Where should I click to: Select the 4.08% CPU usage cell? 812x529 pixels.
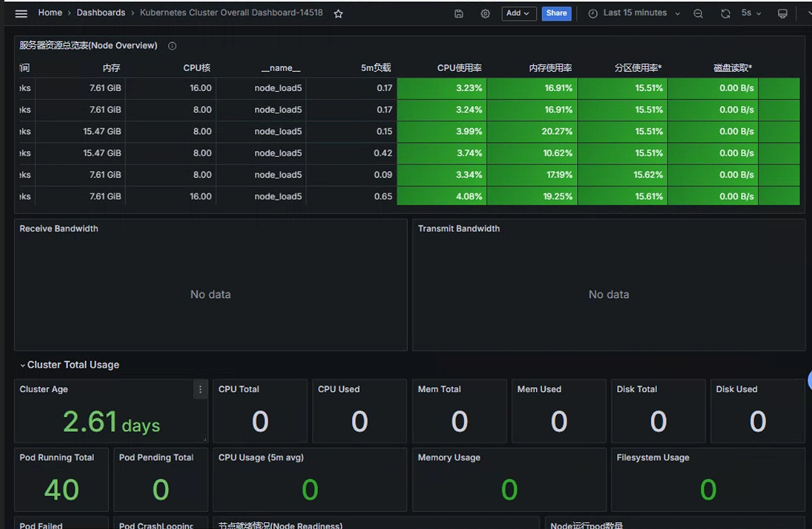pyautogui.click(x=442, y=196)
